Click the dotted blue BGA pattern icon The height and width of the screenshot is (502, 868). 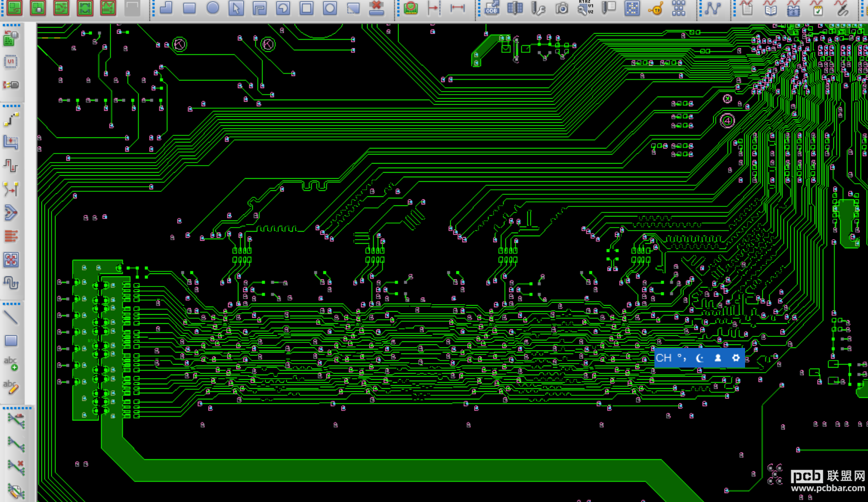point(632,8)
